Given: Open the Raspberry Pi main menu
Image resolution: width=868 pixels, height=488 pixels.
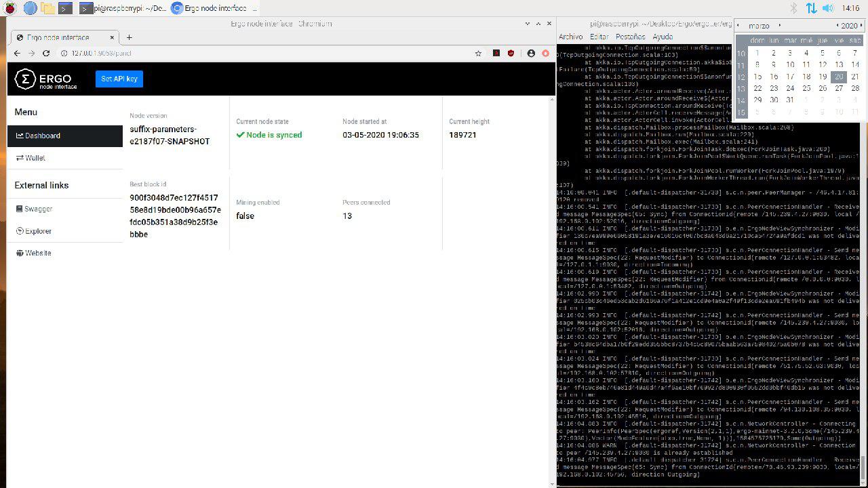Looking at the screenshot, I should (x=12, y=8).
